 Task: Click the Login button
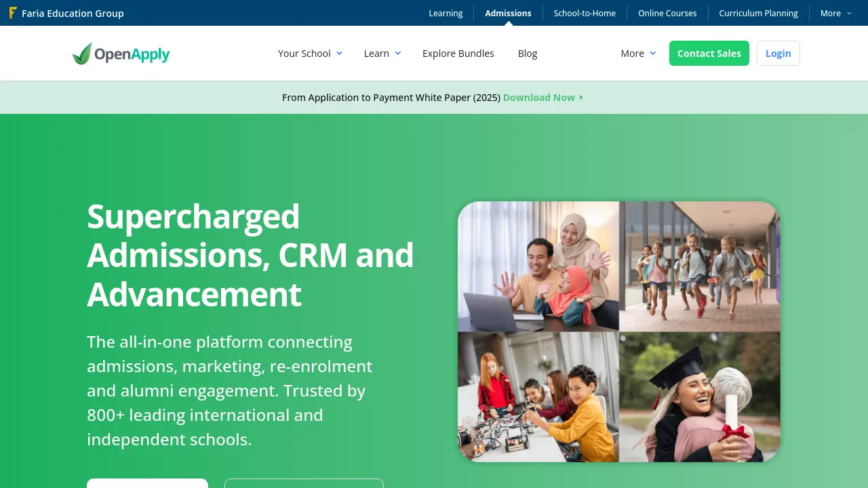click(778, 53)
